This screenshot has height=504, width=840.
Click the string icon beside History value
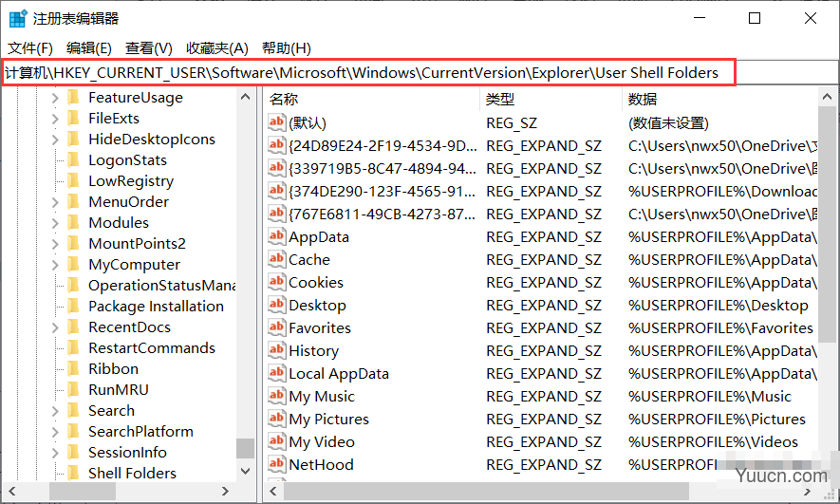click(276, 350)
